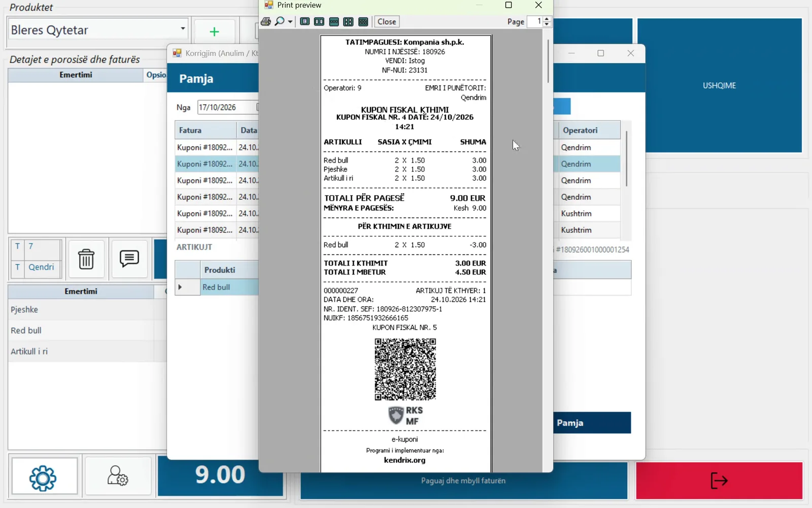Click the Korrigjim window operator list scrollbar
Screen dimensions: 812x508
pos(627,158)
